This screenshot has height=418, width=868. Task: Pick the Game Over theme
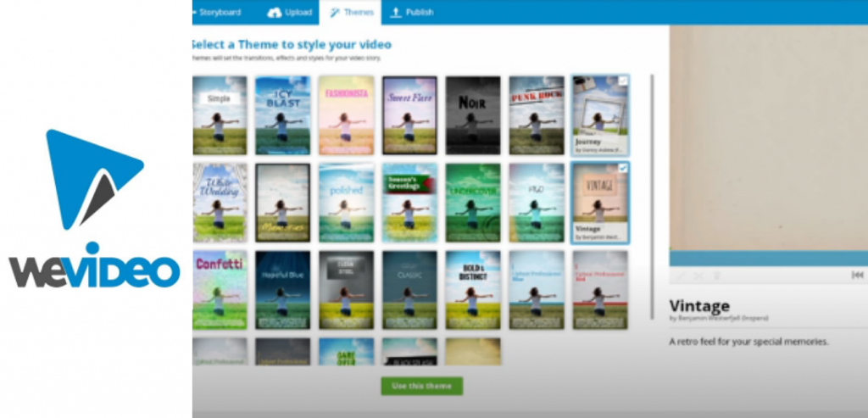347,352
